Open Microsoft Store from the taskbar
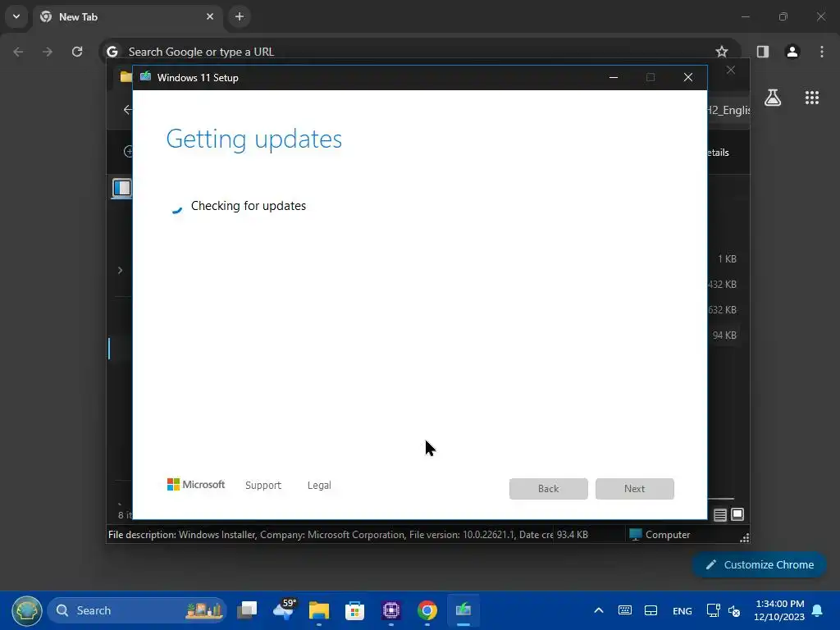840x630 pixels. pos(354,610)
